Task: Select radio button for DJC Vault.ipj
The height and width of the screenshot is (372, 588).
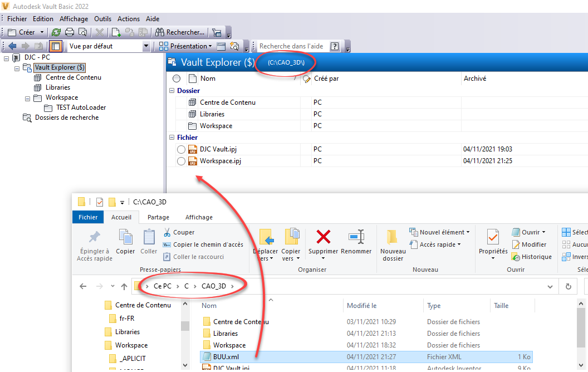Action: coord(180,149)
